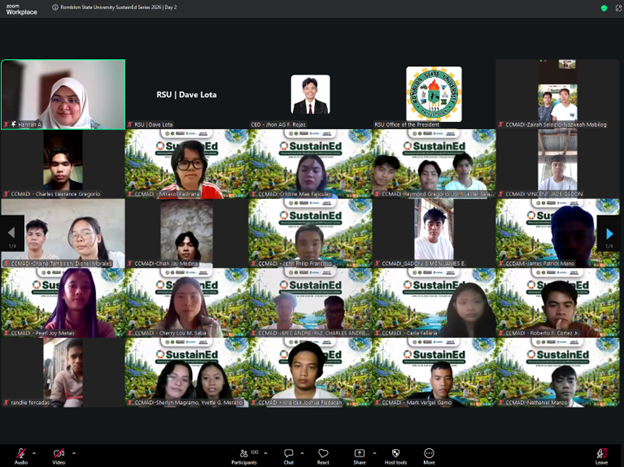Open video options caret next to Video
The width and height of the screenshot is (624, 467).
click(x=74, y=451)
